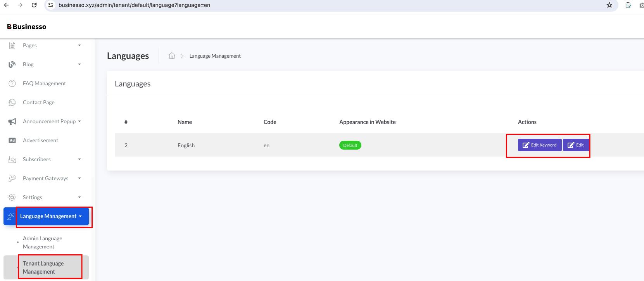The width and height of the screenshot is (644, 281).
Task: Click the FAQ question mark icon
Action: pyautogui.click(x=12, y=83)
